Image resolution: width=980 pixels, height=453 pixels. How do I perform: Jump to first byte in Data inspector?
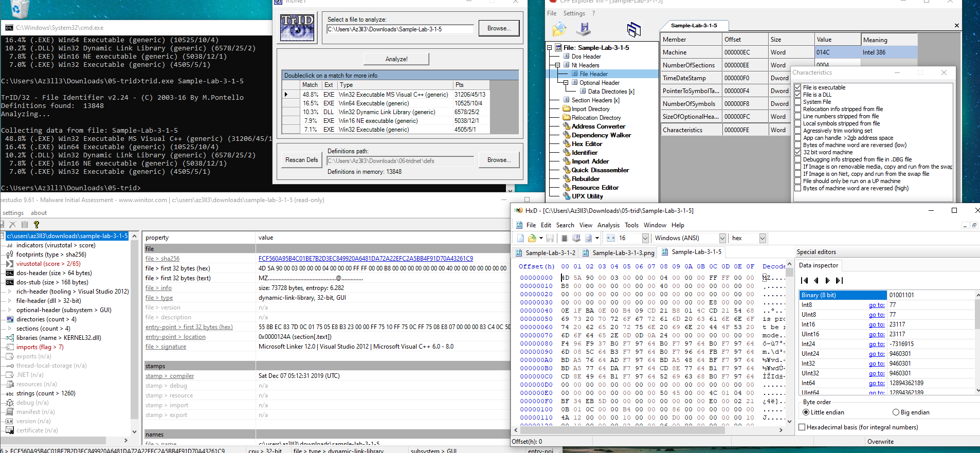pyautogui.click(x=805, y=280)
